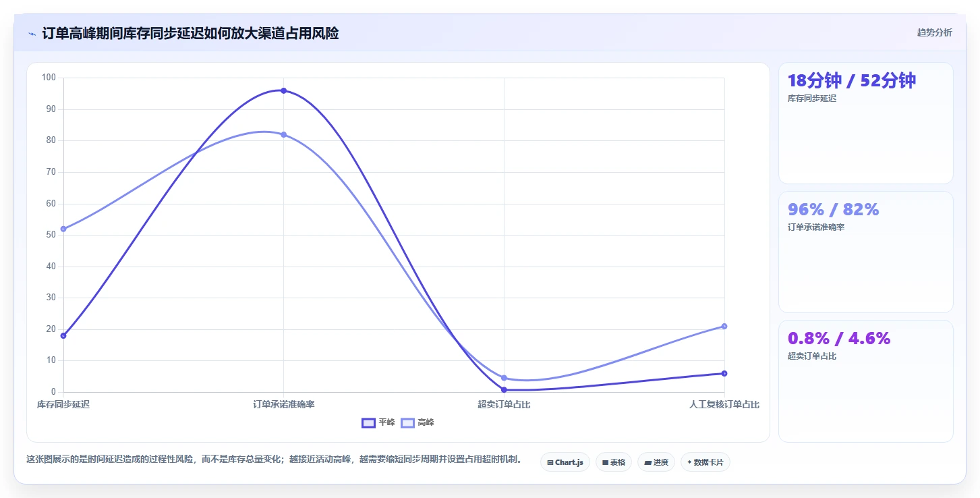The width and height of the screenshot is (980, 498).
Task: Click the 平峰 point at 人工复核订单占比
Action: point(724,373)
